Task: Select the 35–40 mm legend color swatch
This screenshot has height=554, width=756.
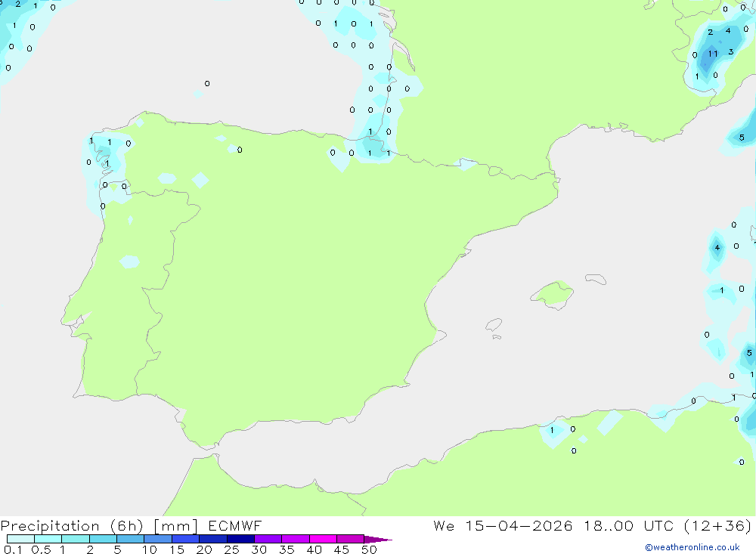Action: (296, 539)
